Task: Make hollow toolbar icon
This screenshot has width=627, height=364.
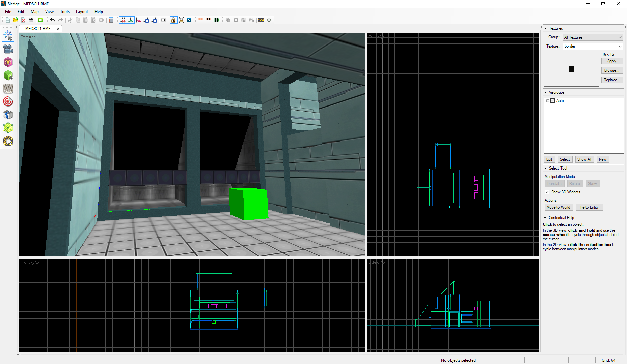Action: click(236, 20)
